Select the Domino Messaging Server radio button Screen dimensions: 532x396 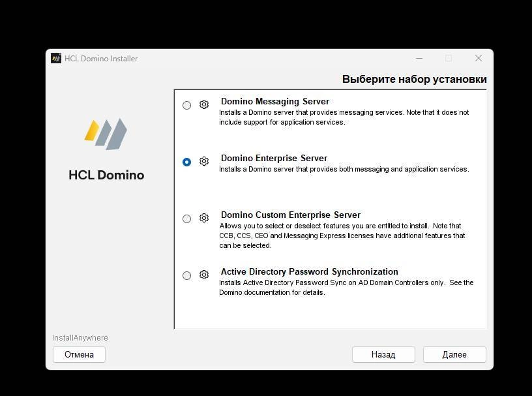186,105
